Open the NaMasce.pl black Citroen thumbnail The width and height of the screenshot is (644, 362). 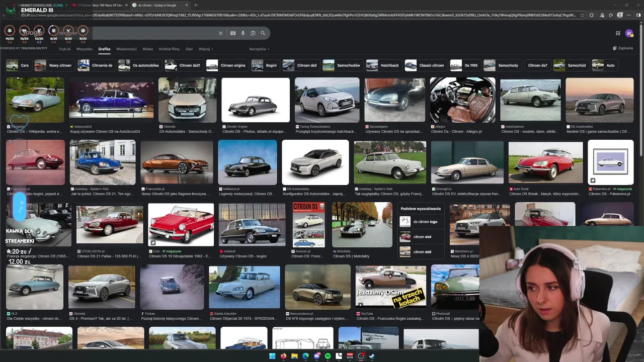[x=248, y=162]
